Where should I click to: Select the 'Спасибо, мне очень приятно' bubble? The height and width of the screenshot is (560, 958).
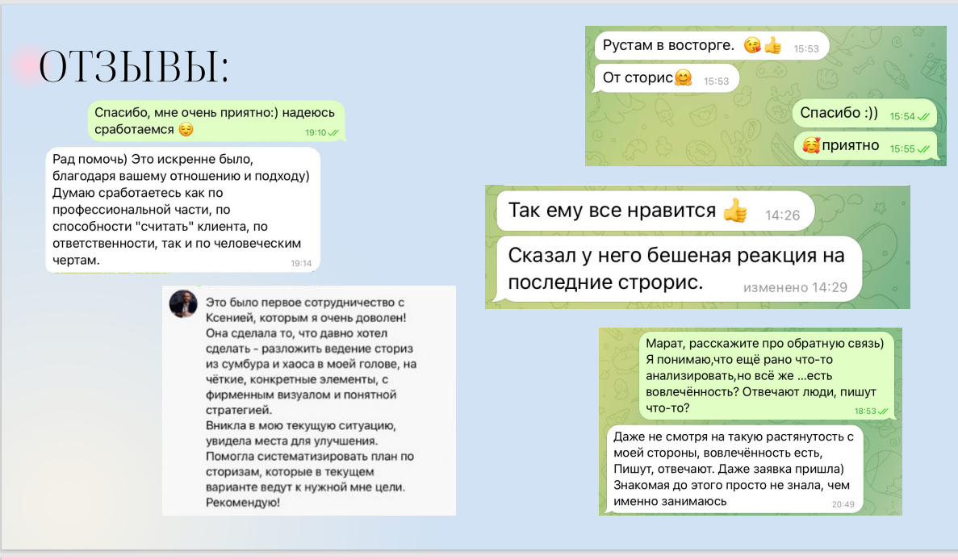tap(216, 121)
